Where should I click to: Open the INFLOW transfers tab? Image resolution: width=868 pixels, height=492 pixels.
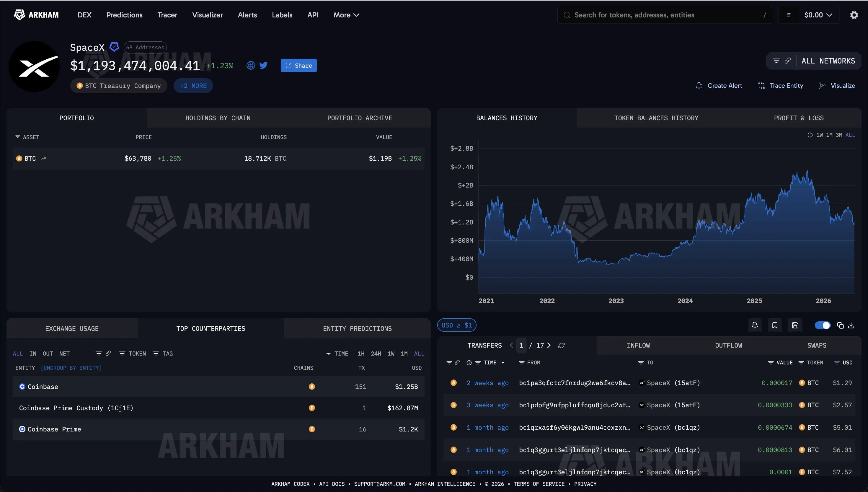click(638, 345)
